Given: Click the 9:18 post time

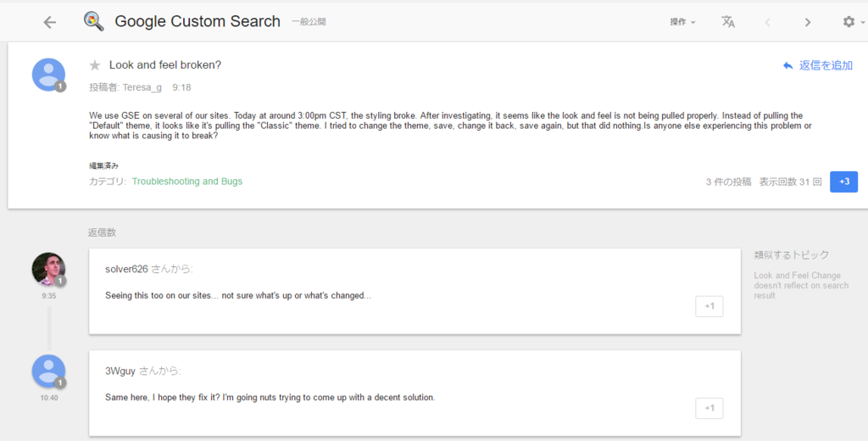Looking at the screenshot, I should pyautogui.click(x=181, y=87).
